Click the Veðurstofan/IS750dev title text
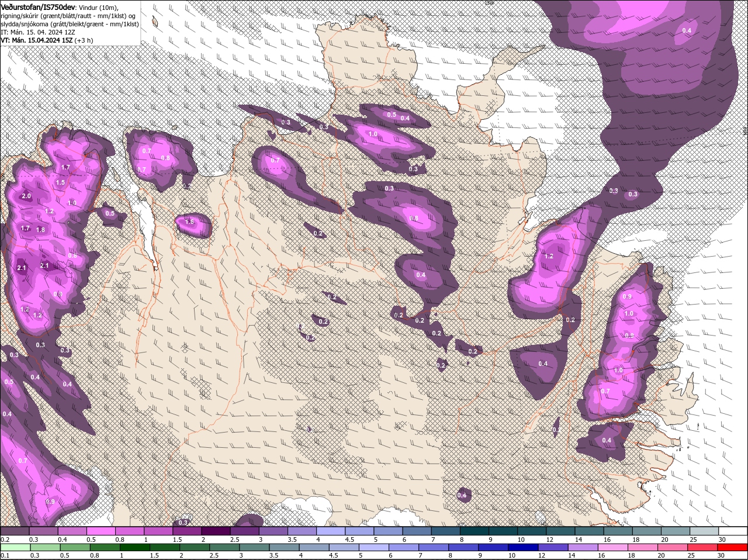Screen dimensions: 748x560 (38, 6)
